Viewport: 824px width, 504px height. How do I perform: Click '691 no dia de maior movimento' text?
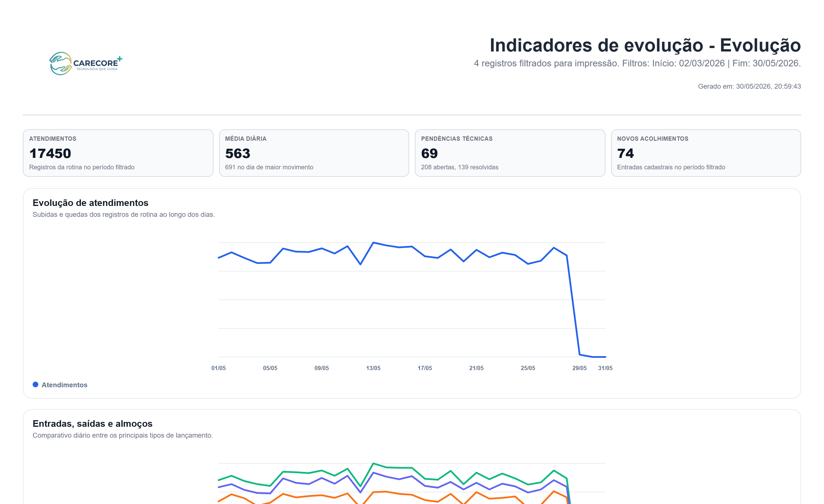(269, 167)
